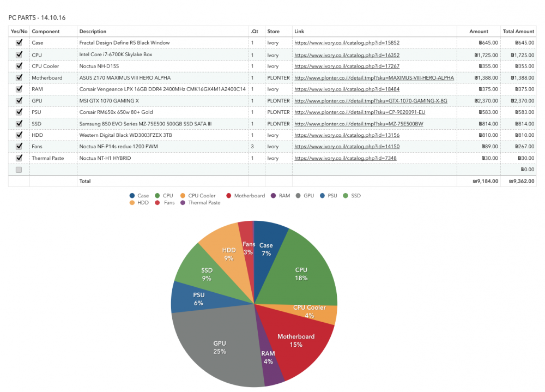The width and height of the screenshot is (545, 392).
Task: Select the Total row label
Action: 85,181
